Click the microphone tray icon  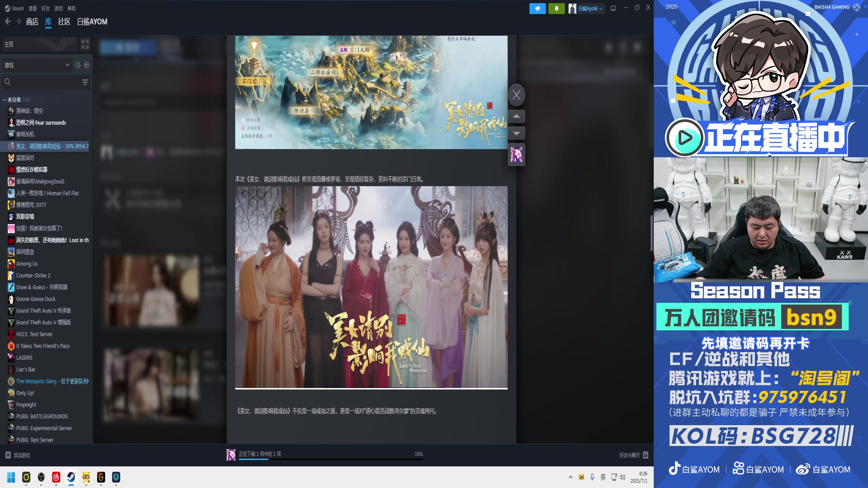[592, 477]
